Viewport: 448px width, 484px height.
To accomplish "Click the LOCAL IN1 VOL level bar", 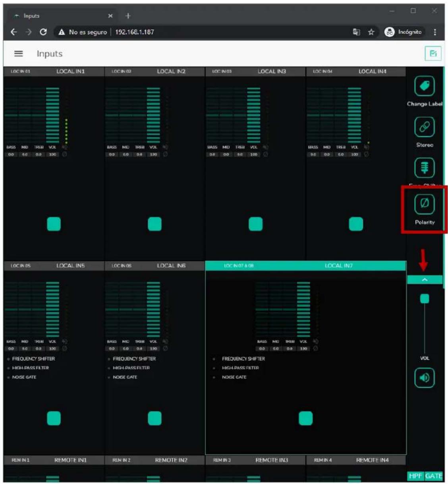I will coord(52,115).
